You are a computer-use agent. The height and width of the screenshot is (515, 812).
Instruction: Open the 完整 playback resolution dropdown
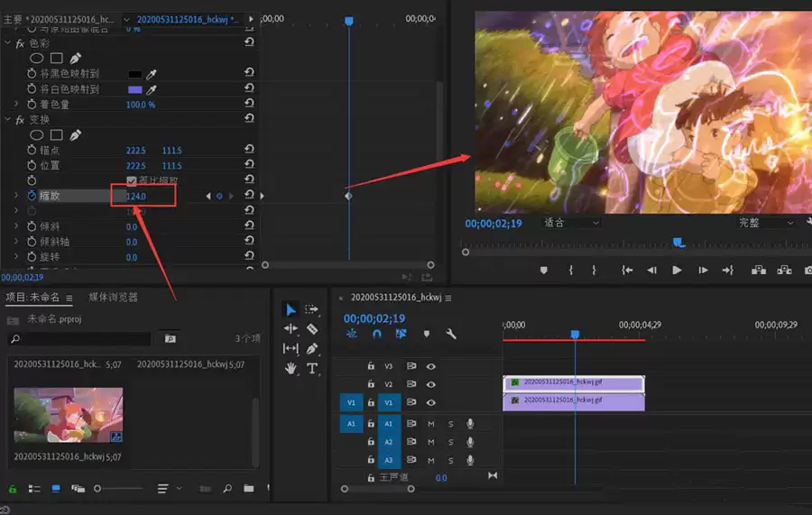point(766,223)
